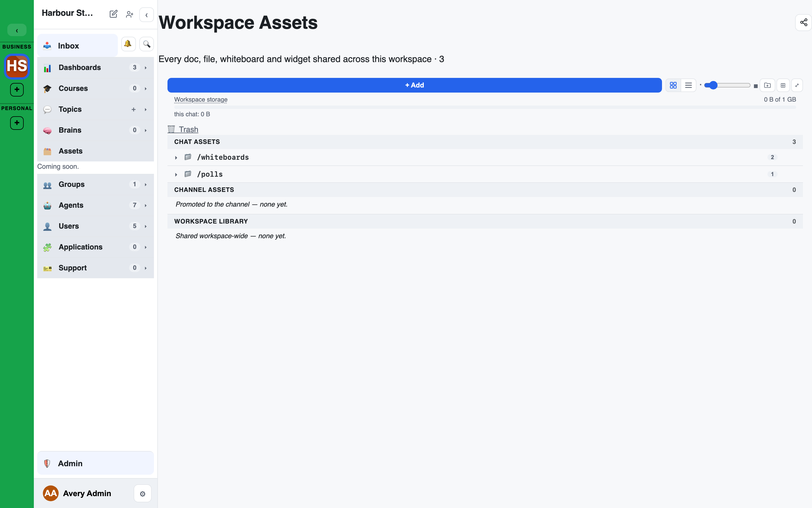The height and width of the screenshot is (508, 812).
Task: Click the compose new message pencil icon
Action: (113, 14)
